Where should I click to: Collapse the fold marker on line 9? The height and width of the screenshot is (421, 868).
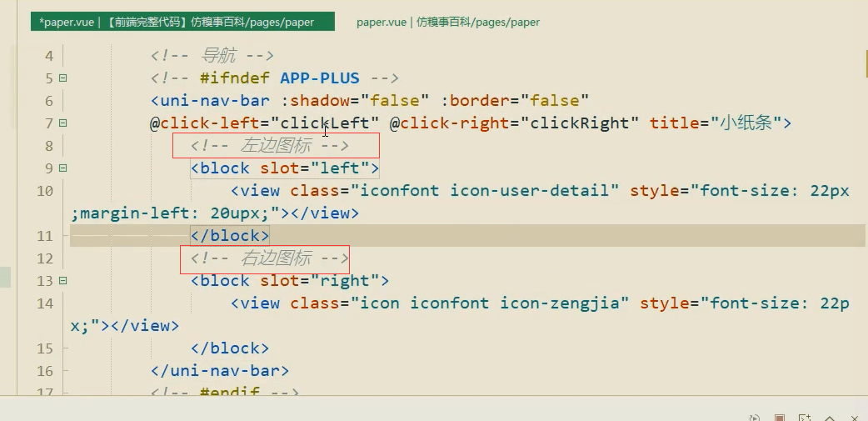tap(62, 168)
